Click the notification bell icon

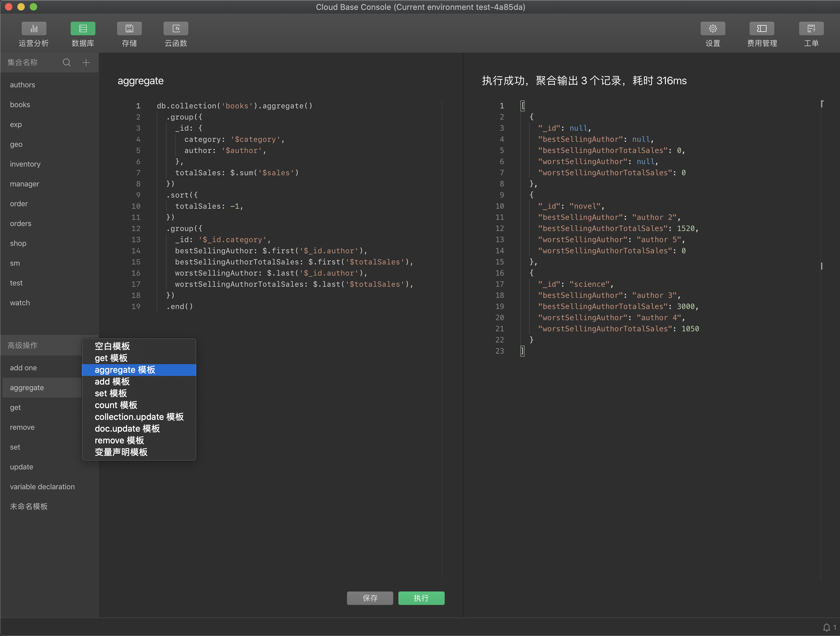click(x=826, y=627)
